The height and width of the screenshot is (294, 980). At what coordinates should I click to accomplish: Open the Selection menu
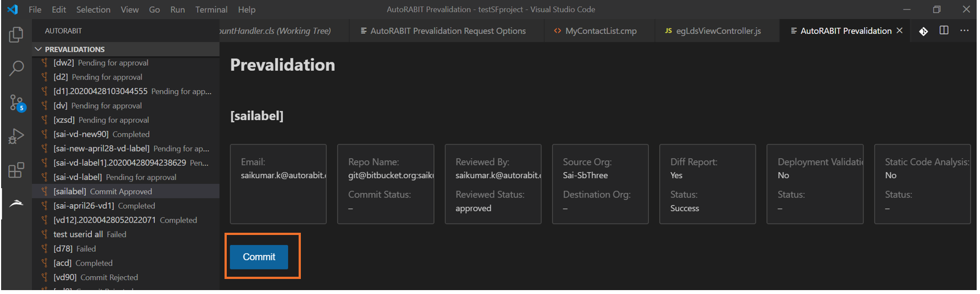point(93,9)
